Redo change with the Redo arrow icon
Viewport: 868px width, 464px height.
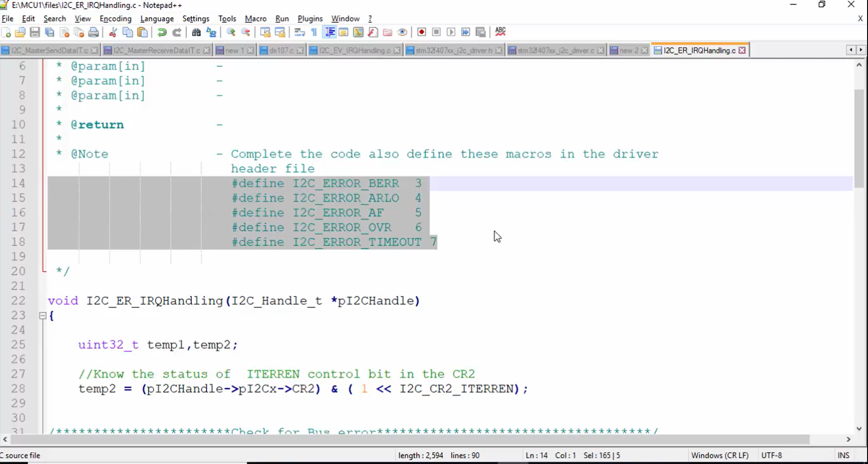[177, 32]
